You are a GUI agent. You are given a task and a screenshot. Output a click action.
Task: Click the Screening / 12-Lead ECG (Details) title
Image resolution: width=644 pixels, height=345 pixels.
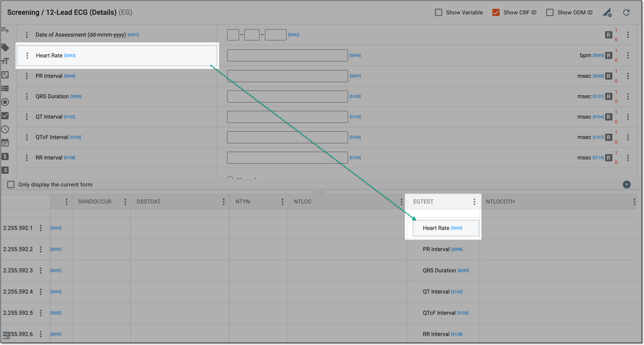pyautogui.click(x=62, y=12)
